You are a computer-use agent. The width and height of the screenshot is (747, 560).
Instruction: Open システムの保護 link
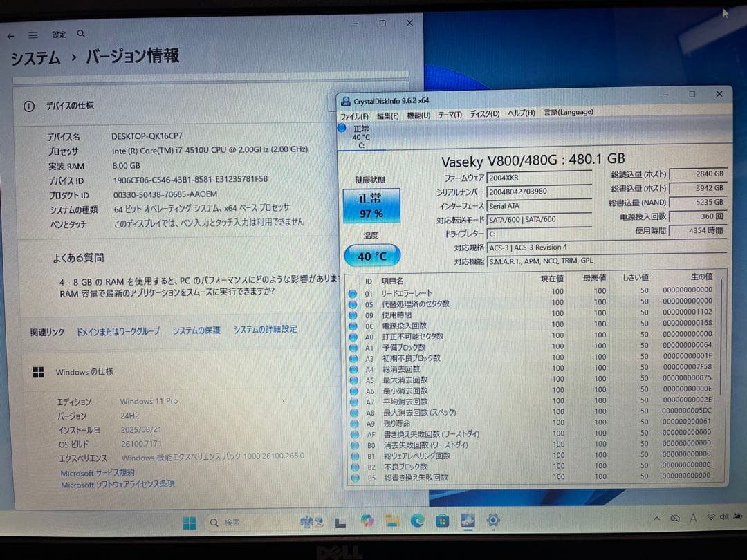tap(196, 330)
